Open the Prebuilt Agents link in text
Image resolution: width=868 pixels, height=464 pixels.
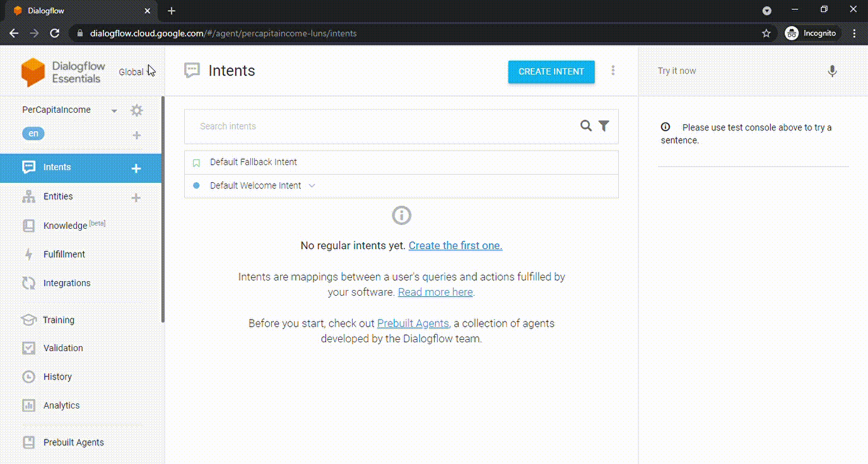[x=413, y=323]
